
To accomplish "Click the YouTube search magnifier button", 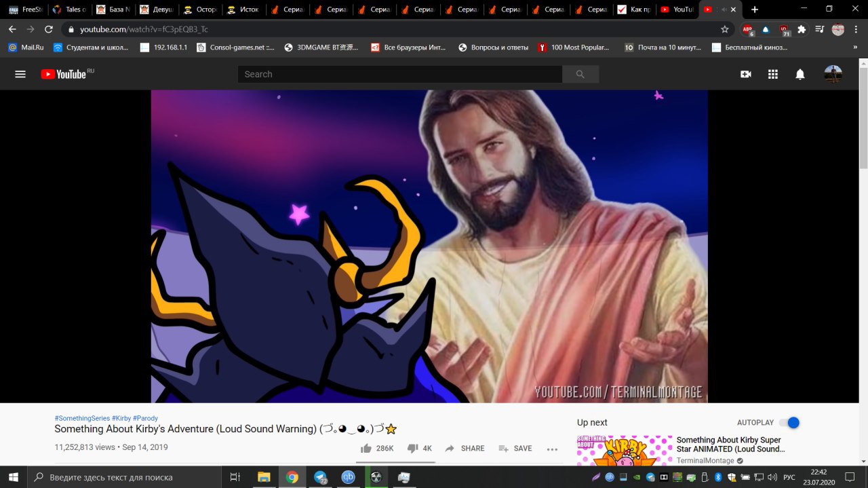I will click(x=580, y=74).
